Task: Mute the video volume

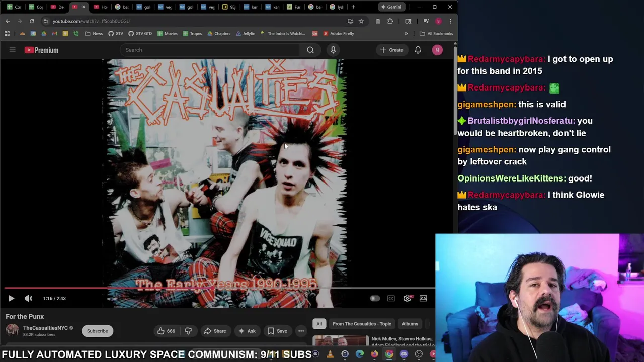Action: click(x=29, y=298)
